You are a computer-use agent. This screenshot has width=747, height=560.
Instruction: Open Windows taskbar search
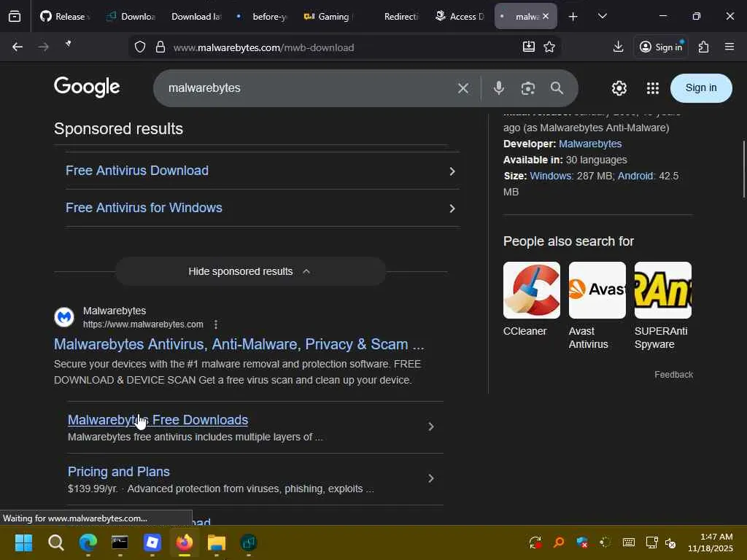pos(55,542)
